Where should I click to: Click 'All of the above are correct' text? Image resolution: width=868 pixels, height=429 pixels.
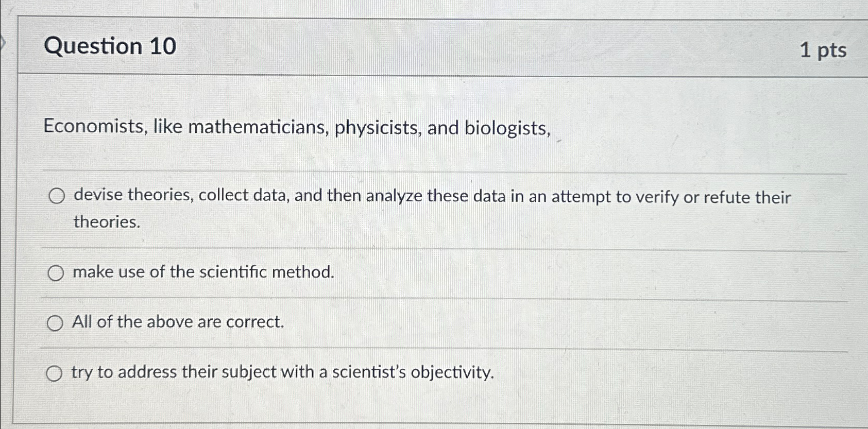point(178,322)
